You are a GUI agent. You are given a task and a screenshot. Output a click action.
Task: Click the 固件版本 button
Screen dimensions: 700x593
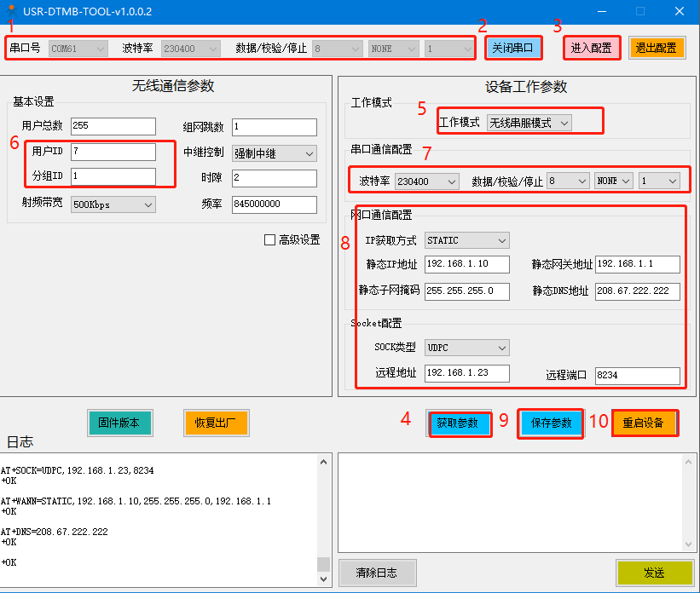[119, 422]
